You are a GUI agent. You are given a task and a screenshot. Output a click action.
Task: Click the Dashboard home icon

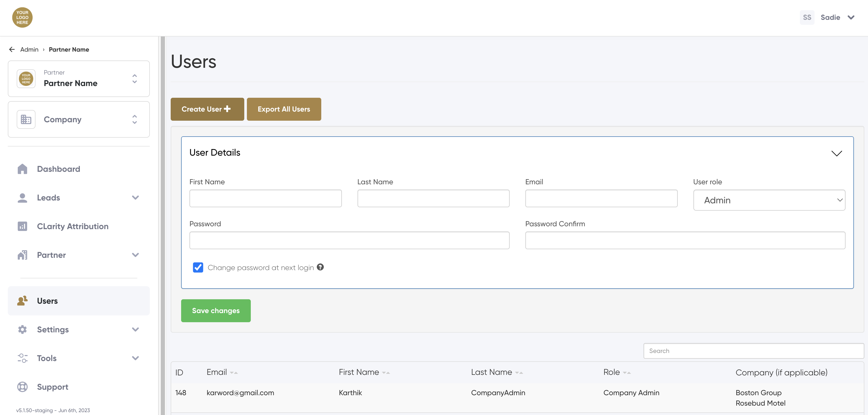tap(22, 169)
